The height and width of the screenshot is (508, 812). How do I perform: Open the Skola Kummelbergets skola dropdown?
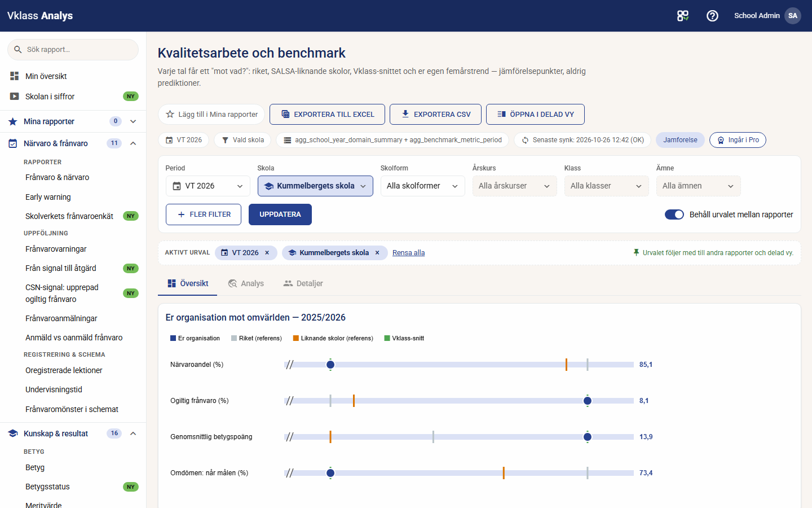pos(315,186)
